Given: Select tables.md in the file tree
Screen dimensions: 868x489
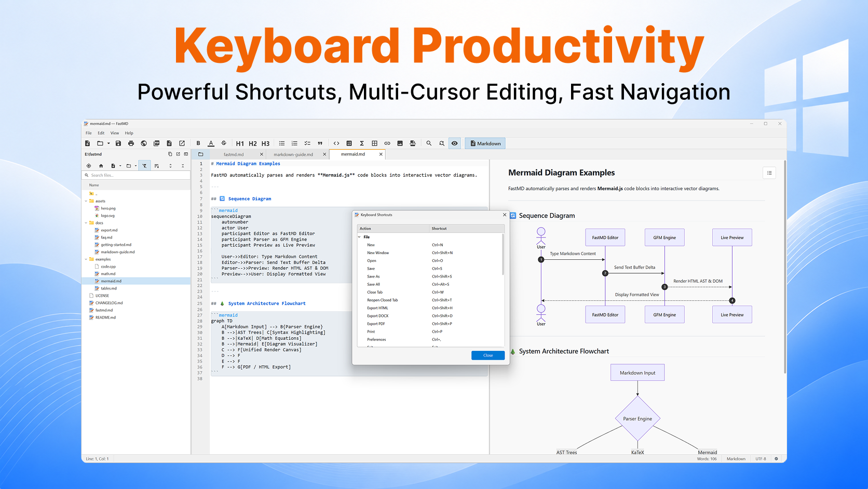Looking at the screenshot, I should pos(108,288).
